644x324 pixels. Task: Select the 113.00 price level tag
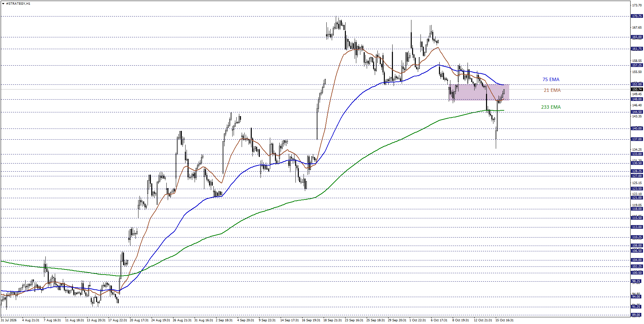(637, 227)
